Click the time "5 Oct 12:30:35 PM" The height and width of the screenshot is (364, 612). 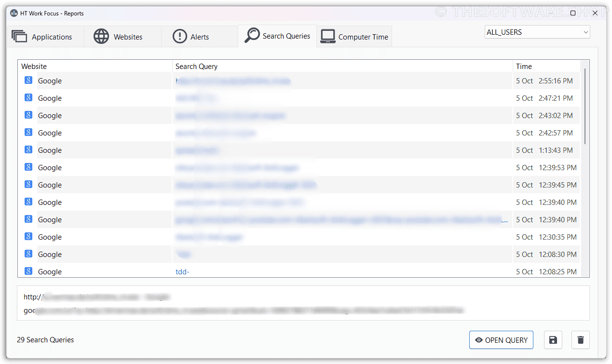point(546,237)
